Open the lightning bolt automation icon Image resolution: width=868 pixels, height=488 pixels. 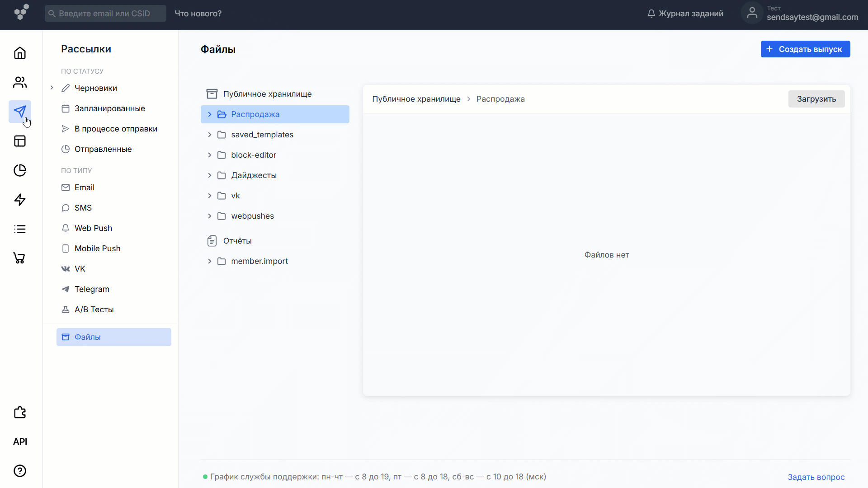pyautogui.click(x=20, y=200)
